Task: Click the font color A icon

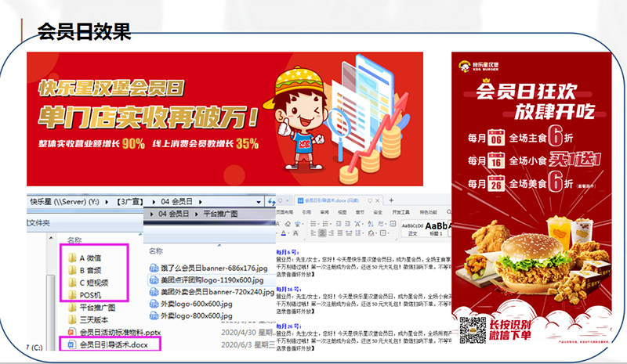Action: coord(284,233)
